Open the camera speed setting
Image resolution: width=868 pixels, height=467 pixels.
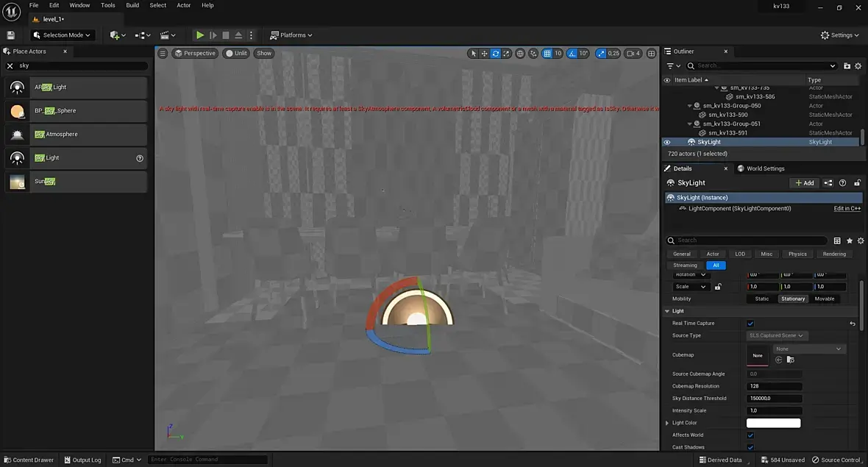tap(633, 53)
